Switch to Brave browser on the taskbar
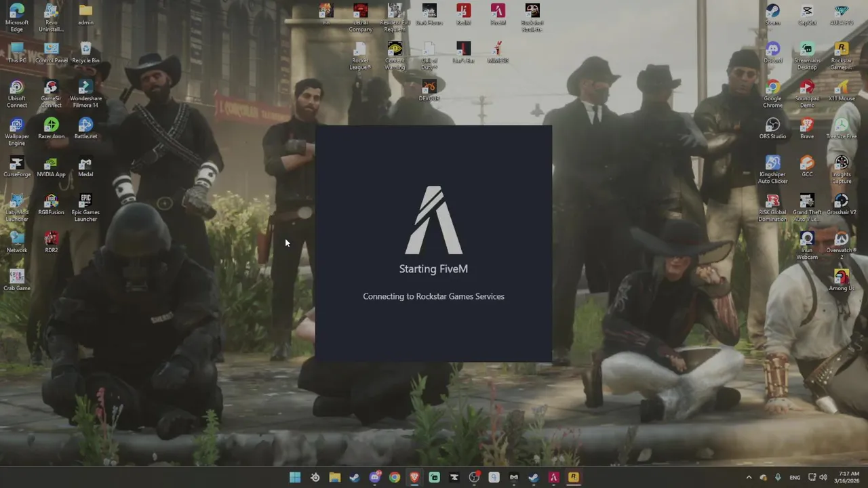The image size is (868, 488). 414,477
